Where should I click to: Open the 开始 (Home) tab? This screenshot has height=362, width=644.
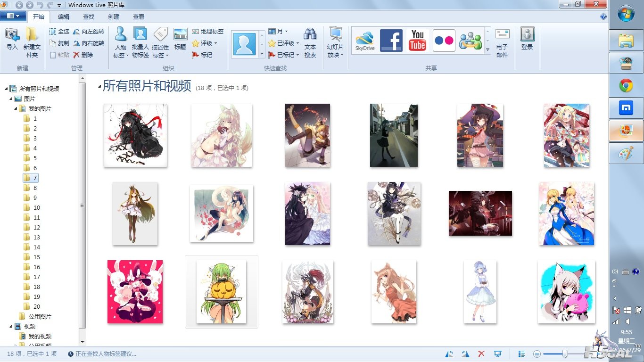39,16
